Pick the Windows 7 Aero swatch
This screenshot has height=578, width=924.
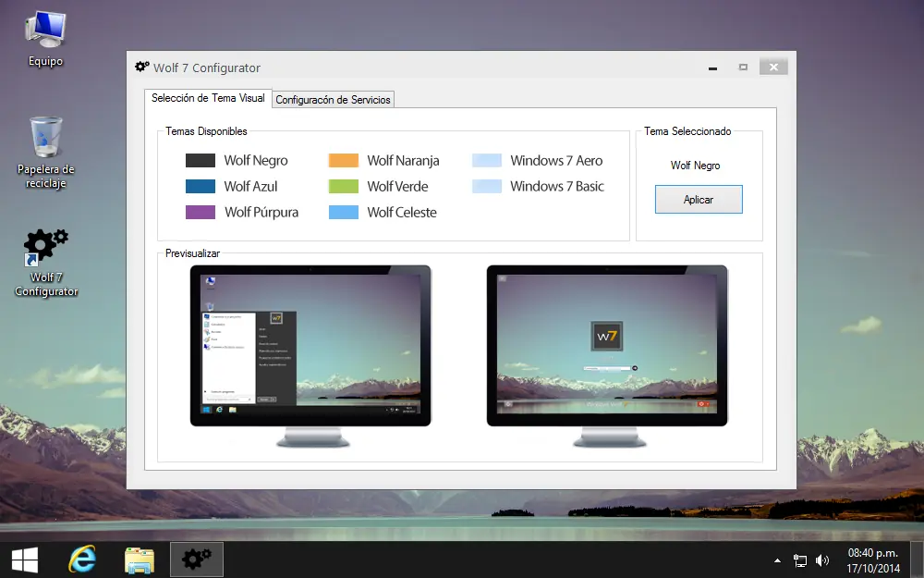coord(487,160)
